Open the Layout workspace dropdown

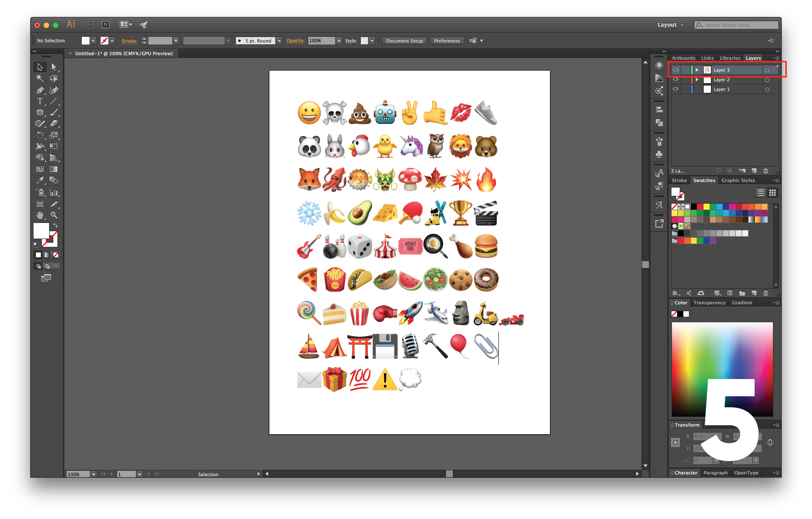click(x=670, y=25)
